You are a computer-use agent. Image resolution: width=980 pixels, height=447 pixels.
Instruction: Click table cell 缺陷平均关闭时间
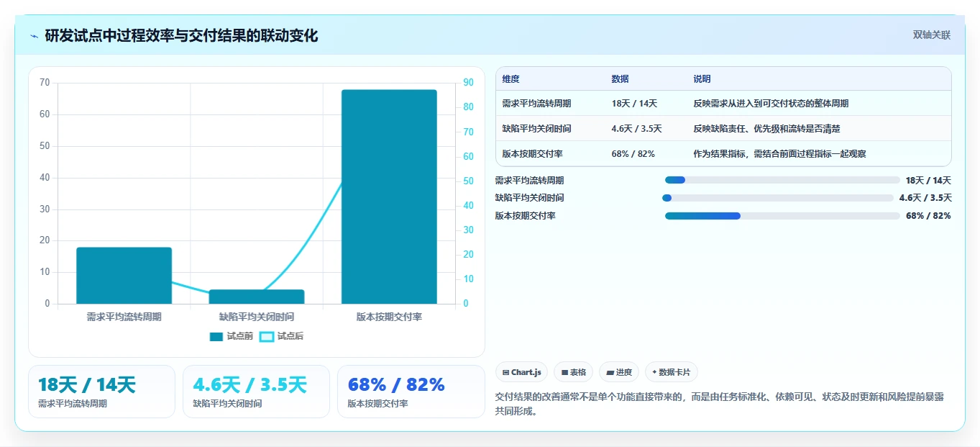click(536, 129)
